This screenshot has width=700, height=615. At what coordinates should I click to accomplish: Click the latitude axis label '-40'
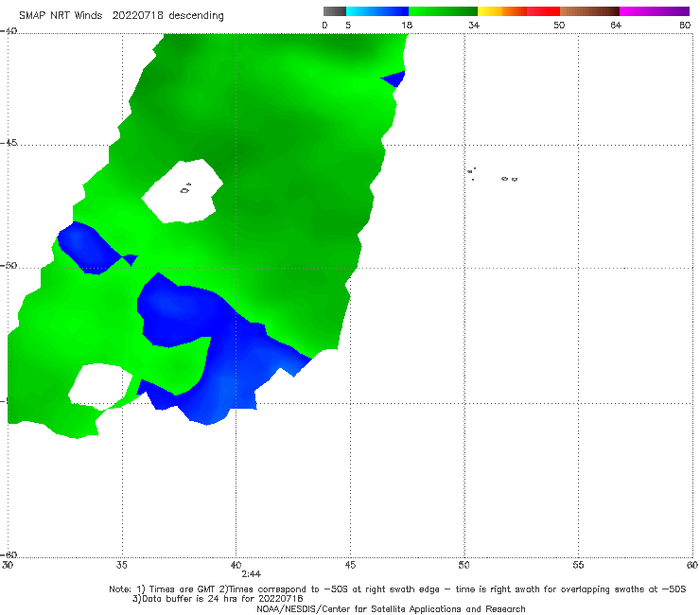point(9,31)
